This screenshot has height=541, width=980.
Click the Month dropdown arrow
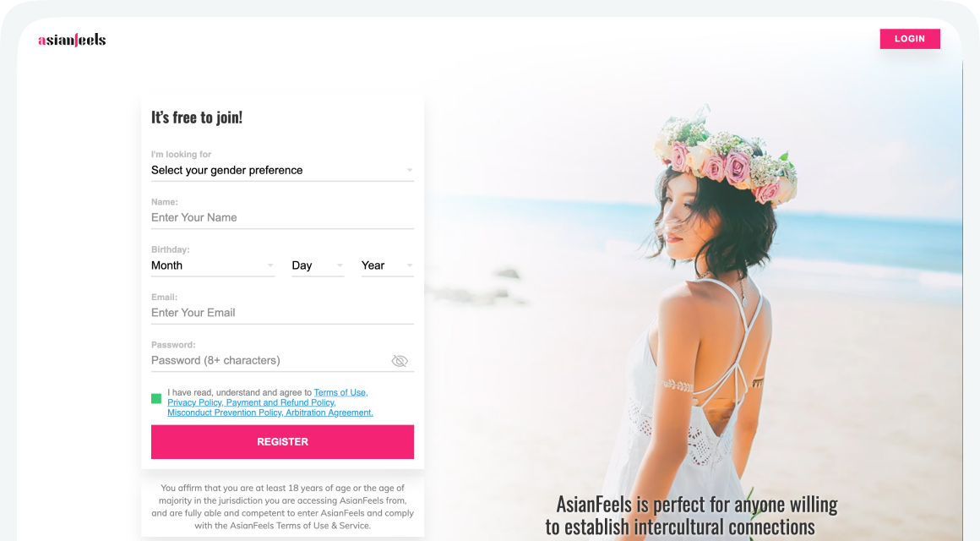[270, 265]
